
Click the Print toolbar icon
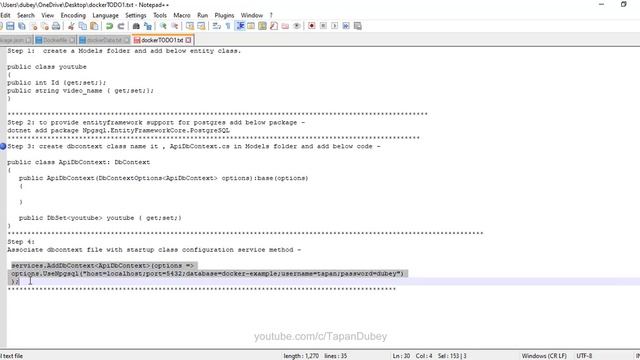click(x=56, y=26)
